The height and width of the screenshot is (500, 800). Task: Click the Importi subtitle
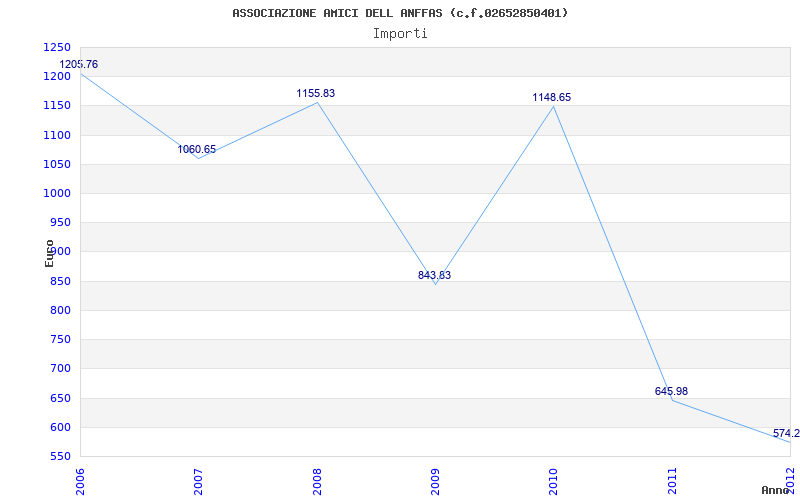pyautogui.click(x=400, y=34)
